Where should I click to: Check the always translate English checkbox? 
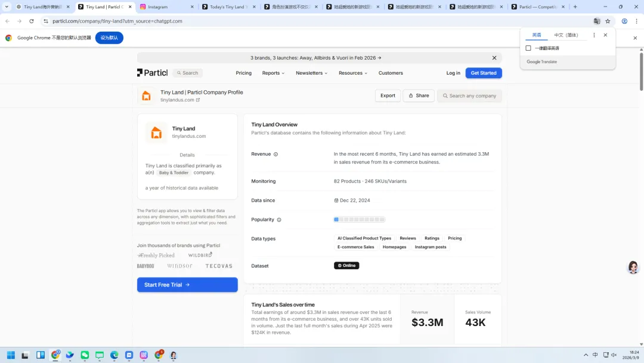[528, 48]
